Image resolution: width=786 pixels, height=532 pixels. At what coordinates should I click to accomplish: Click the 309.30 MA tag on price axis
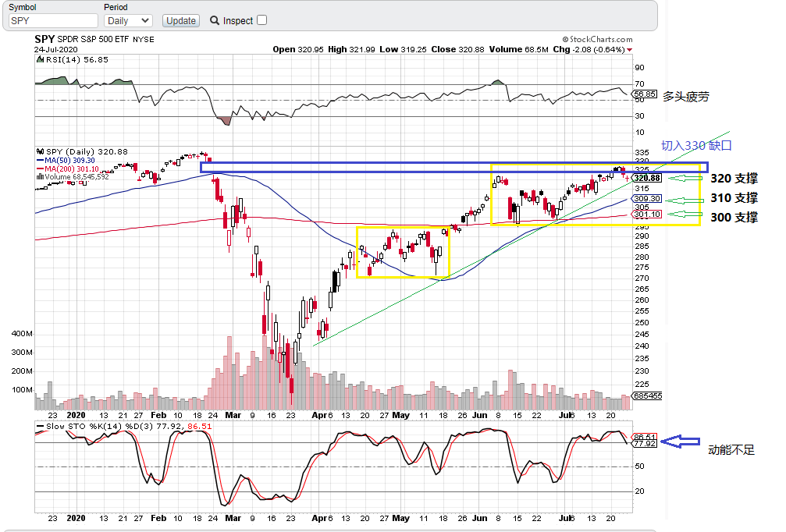(647, 199)
